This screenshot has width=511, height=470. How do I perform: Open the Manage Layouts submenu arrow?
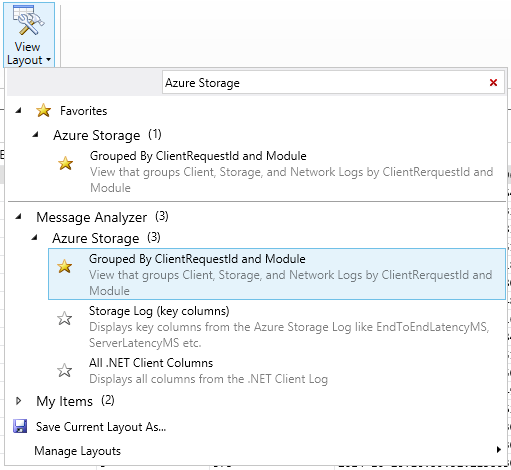click(498, 450)
